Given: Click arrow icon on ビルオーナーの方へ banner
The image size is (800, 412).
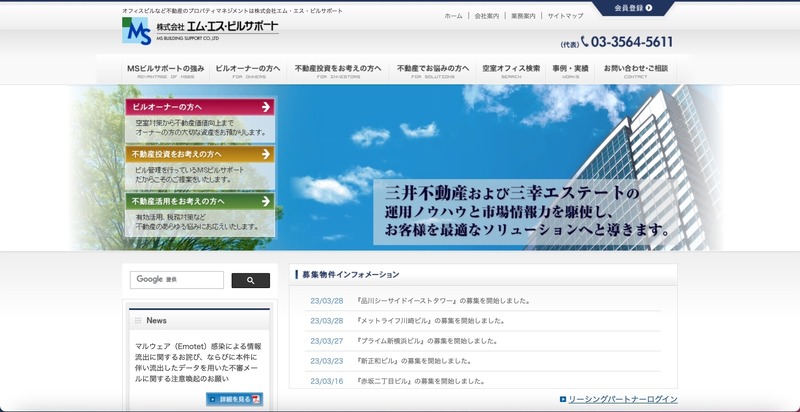Looking at the screenshot, I should 265,106.
